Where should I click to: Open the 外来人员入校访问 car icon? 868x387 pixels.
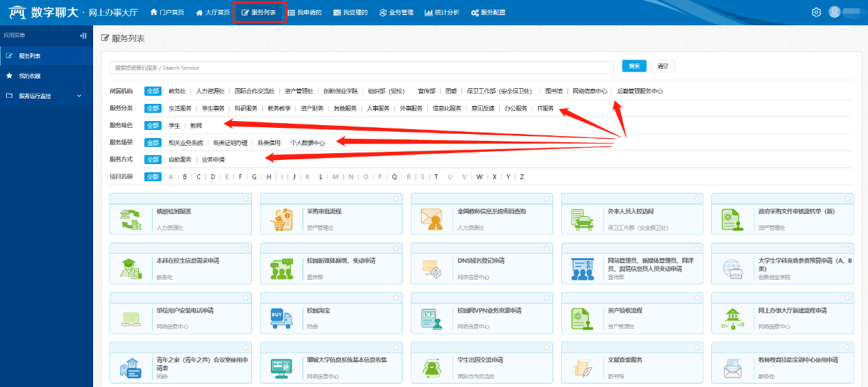coord(582,219)
